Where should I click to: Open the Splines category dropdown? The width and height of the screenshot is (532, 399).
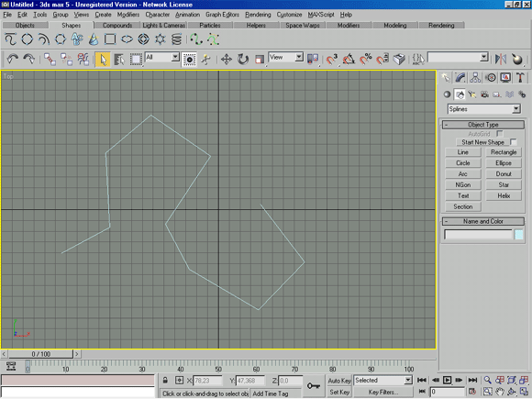[x=484, y=109]
